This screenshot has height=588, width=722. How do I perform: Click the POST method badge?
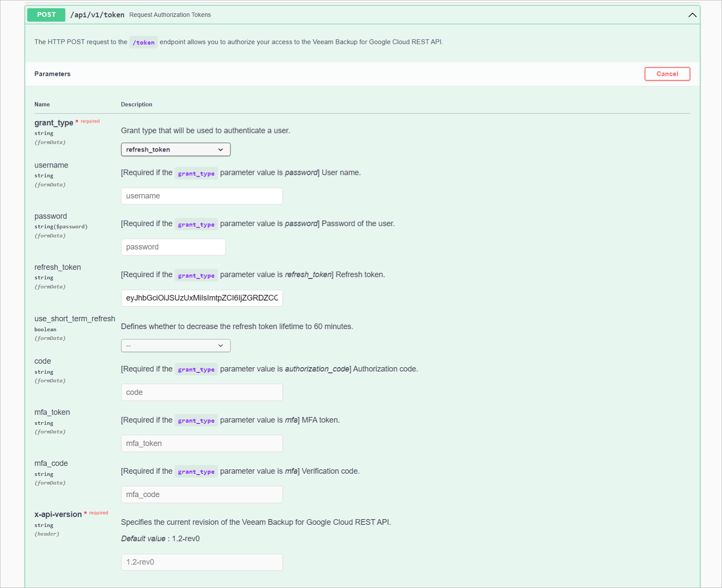[x=46, y=15]
